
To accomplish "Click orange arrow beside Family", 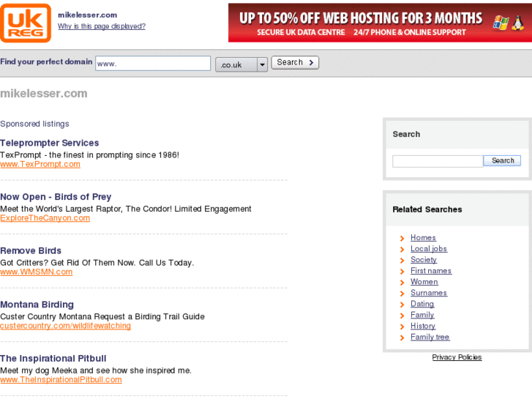I will [x=402, y=316].
